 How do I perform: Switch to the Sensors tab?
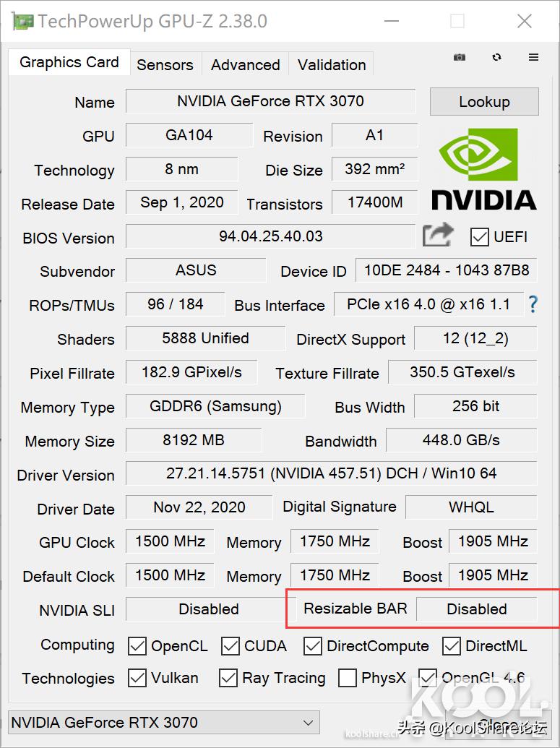[x=165, y=64]
